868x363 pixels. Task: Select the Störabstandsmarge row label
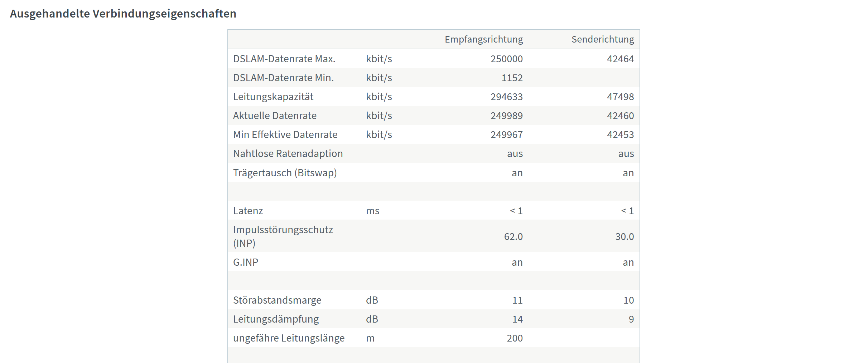pyautogui.click(x=277, y=300)
